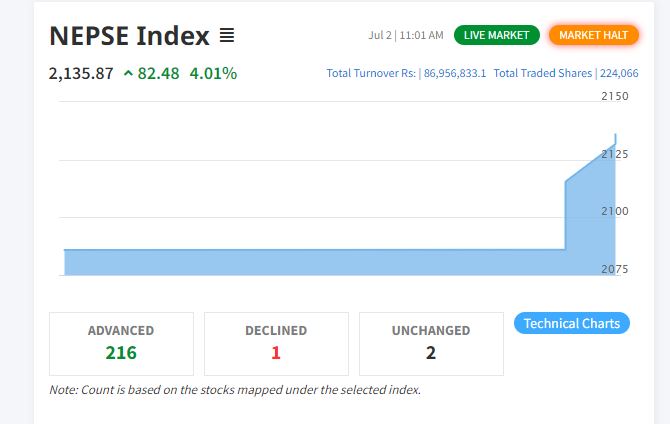Viewport: 670px width, 424px height.
Task: Click the MARKET HALT badge
Action: [594, 35]
